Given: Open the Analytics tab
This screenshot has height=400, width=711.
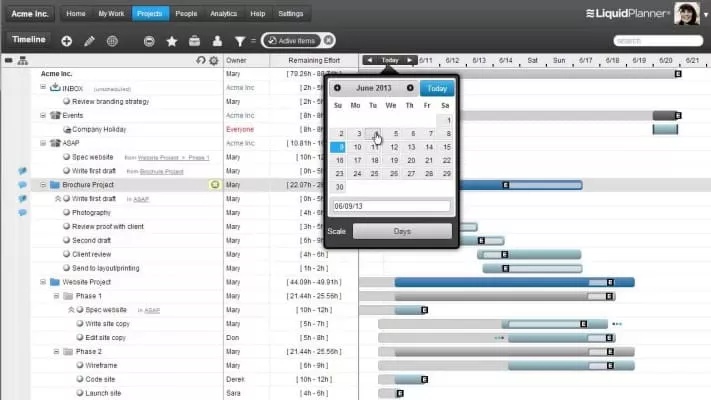Looking at the screenshot, I should [224, 14].
